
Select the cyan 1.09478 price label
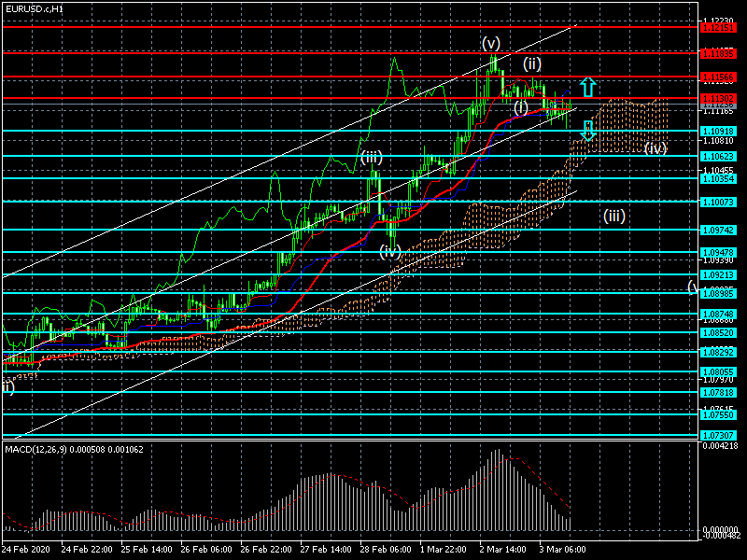(x=718, y=252)
